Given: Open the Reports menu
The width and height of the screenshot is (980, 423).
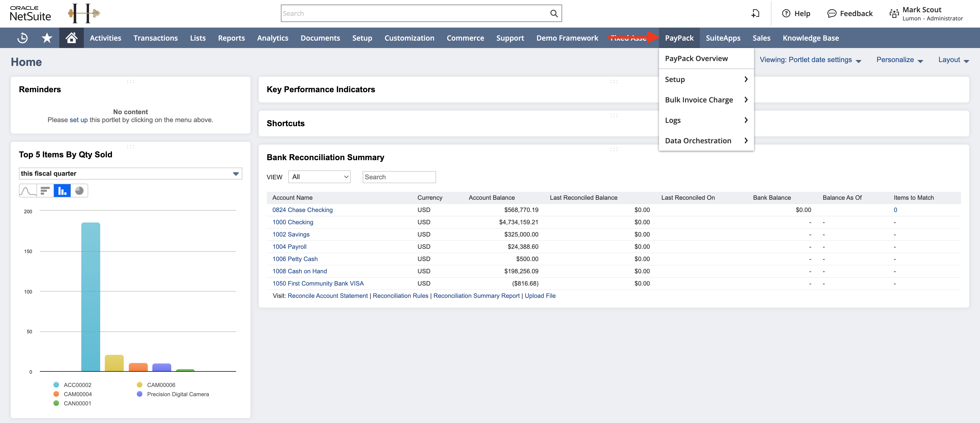Looking at the screenshot, I should [231, 38].
